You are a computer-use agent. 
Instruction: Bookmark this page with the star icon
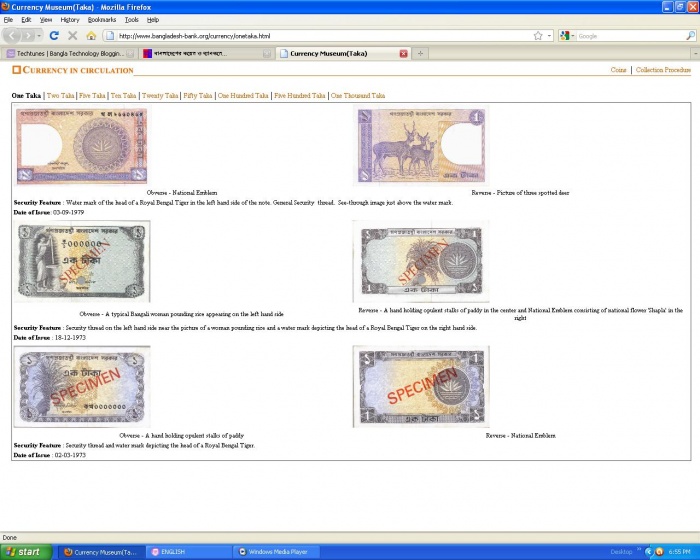538,36
